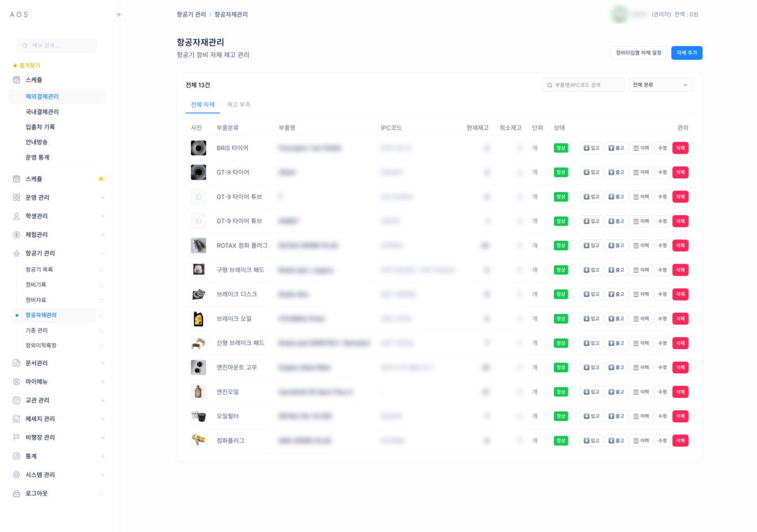Click the 메세지 관리 icon in sidebar

[16, 419]
